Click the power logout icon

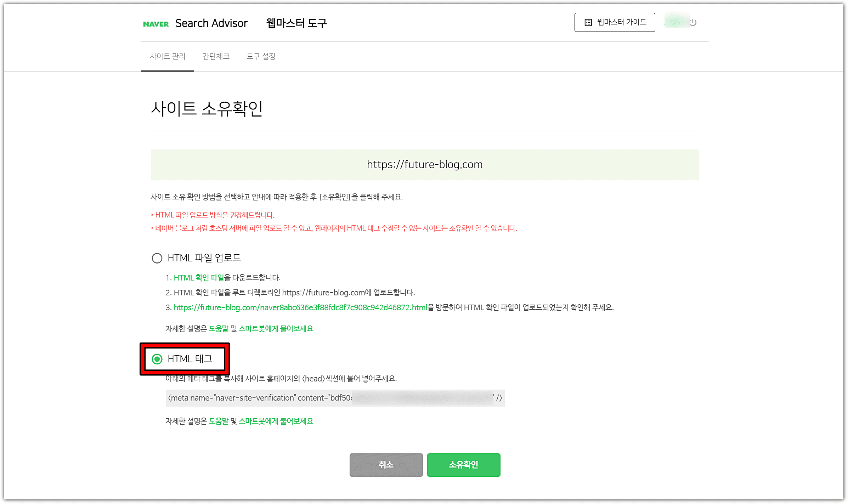(x=693, y=23)
